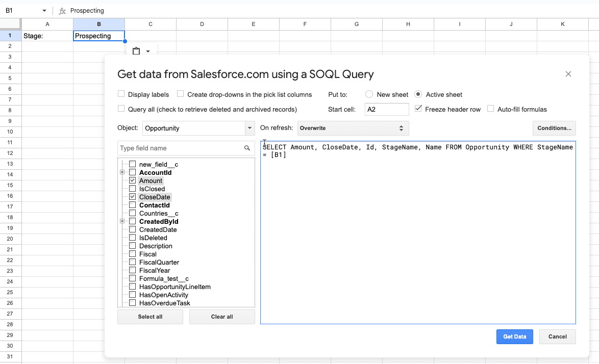Screen dimensions: 599x364
Task: Click the CreatedById field label
Action: (x=159, y=221)
